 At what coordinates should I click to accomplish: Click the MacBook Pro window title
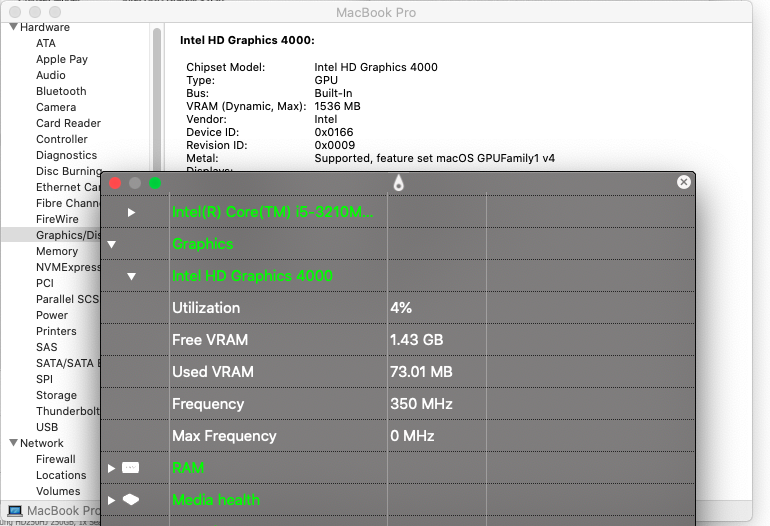pos(376,12)
